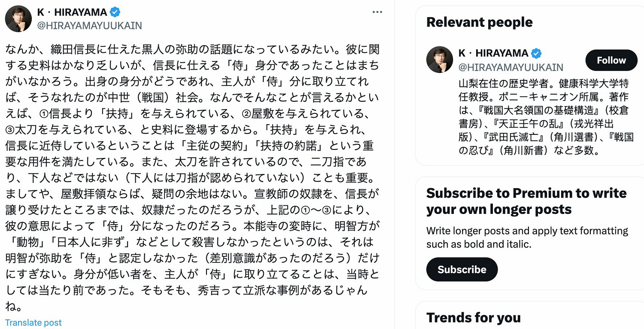Follow K・HIRAYAMA from the sidebar

click(x=611, y=60)
